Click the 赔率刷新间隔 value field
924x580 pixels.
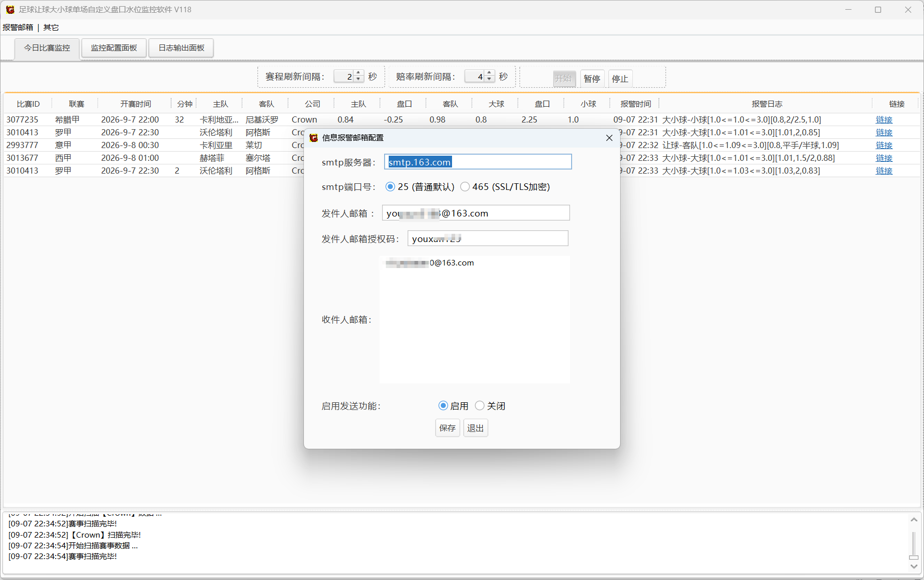click(x=475, y=77)
